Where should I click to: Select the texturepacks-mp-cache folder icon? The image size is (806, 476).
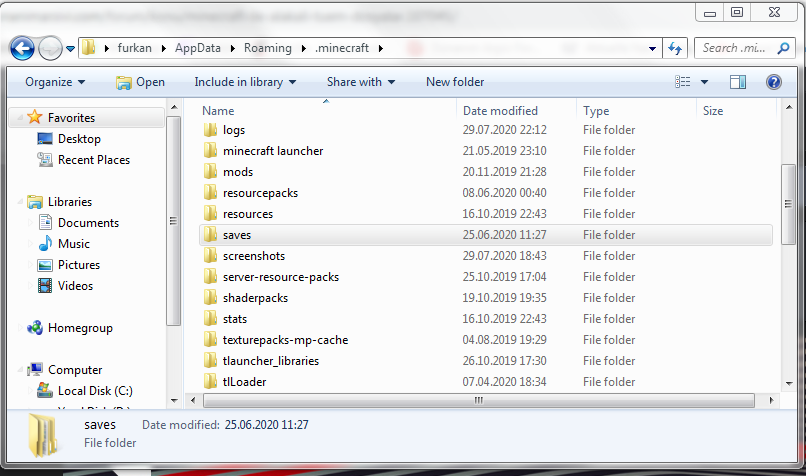pyautogui.click(x=210, y=340)
